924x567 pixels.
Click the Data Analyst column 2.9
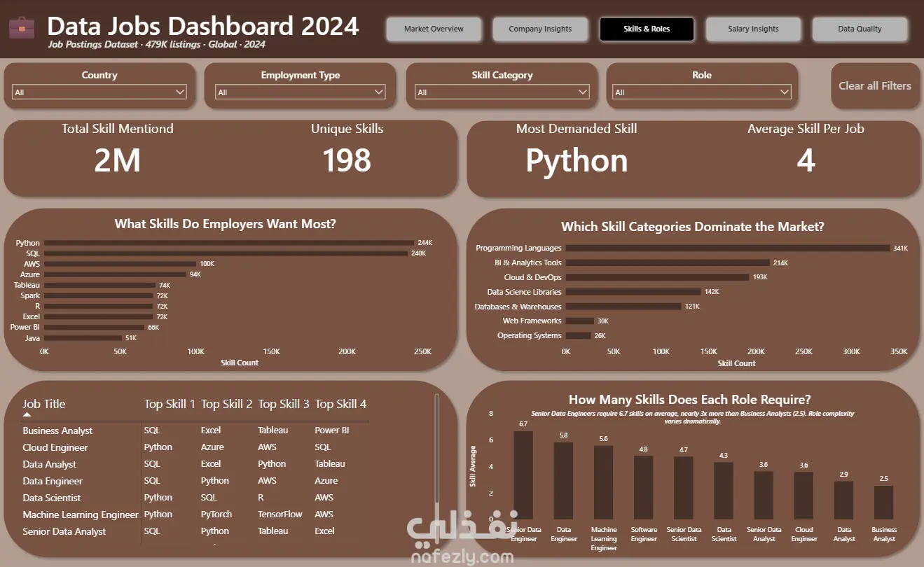tap(843, 500)
